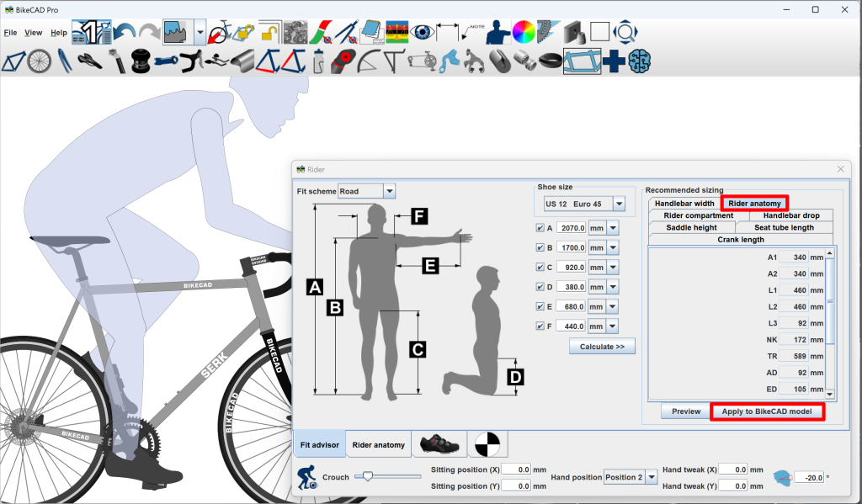Select the crankset drivetrain icon

tap(420, 61)
